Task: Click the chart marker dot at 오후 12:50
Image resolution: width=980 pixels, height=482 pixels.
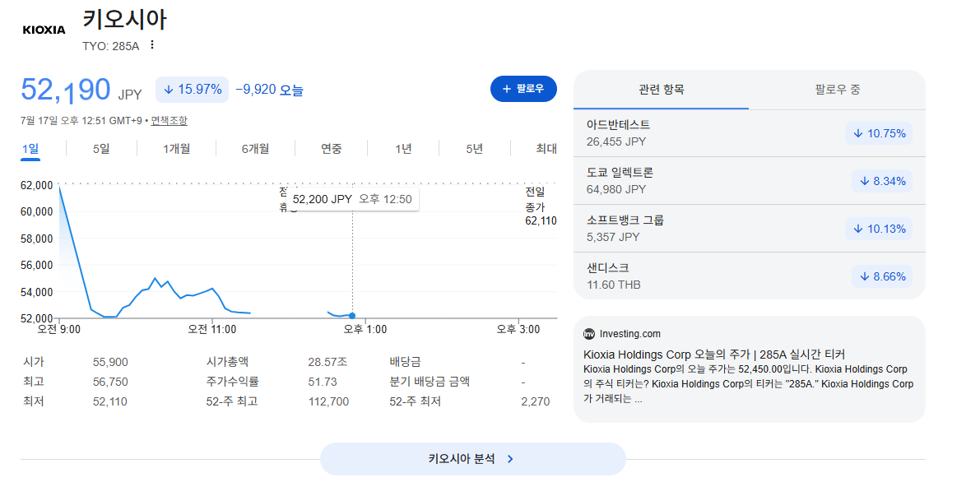Action: click(352, 316)
